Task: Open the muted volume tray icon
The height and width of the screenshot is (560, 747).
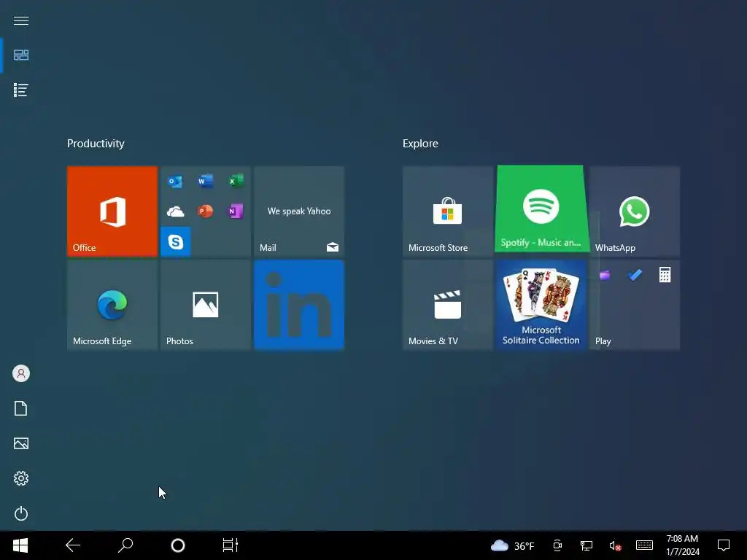Action: (615, 545)
